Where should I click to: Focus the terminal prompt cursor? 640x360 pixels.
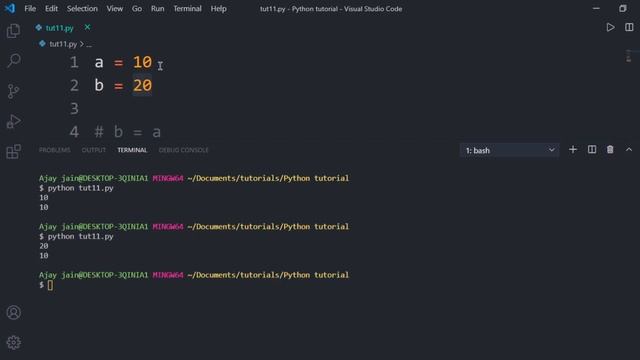50,285
